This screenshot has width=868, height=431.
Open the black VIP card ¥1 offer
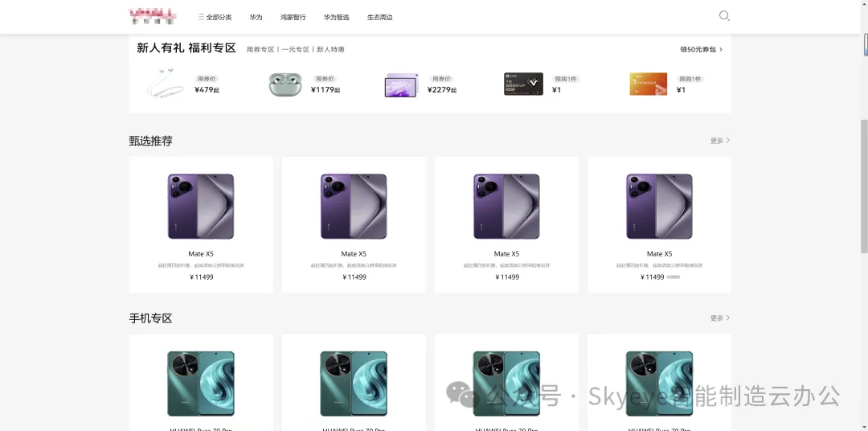523,84
